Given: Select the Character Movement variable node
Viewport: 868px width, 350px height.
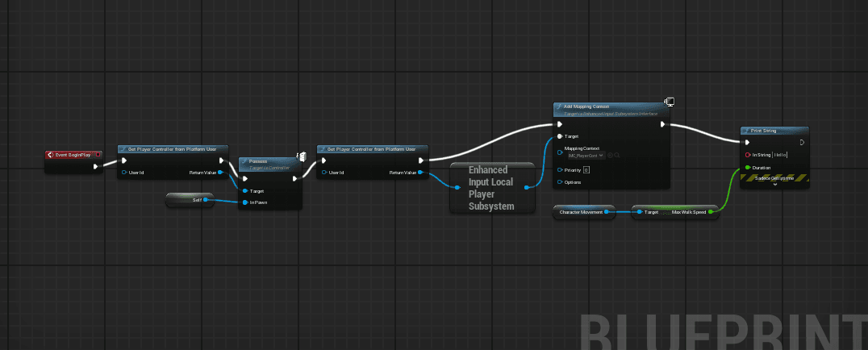Looking at the screenshot, I should [x=585, y=212].
